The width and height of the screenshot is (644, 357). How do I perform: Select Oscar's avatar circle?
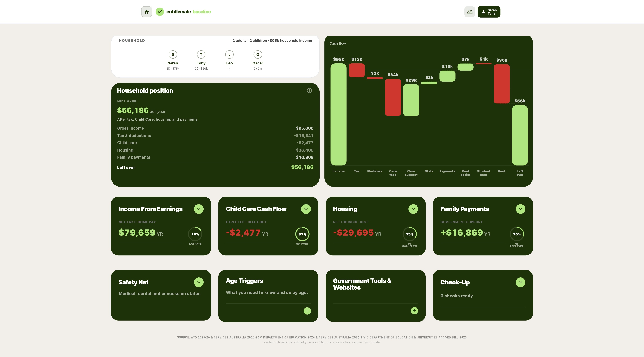pos(258,54)
